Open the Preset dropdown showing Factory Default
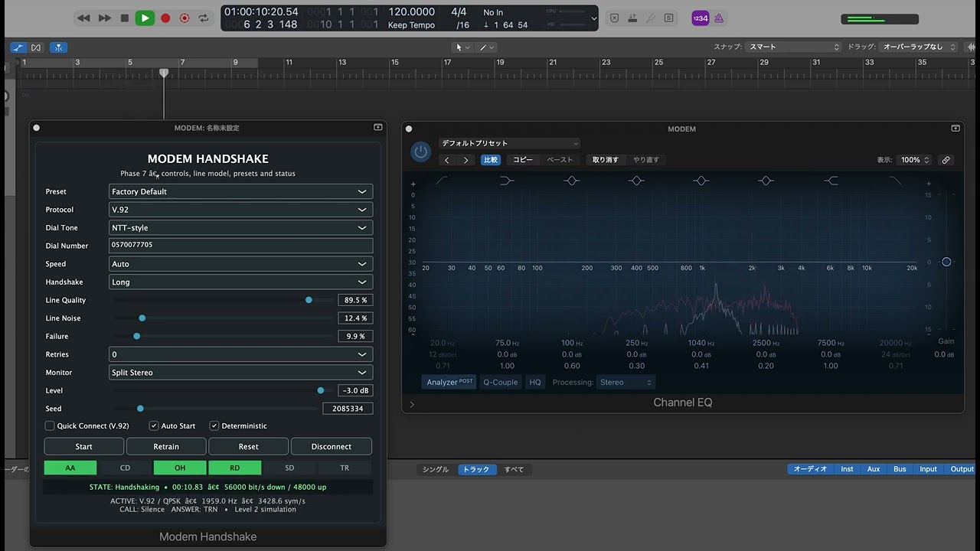 [240, 191]
